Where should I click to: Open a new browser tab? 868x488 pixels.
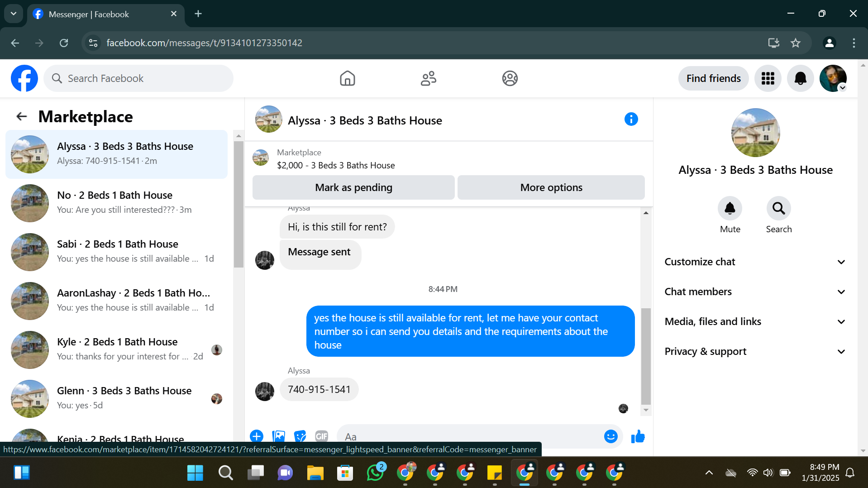point(198,14)
